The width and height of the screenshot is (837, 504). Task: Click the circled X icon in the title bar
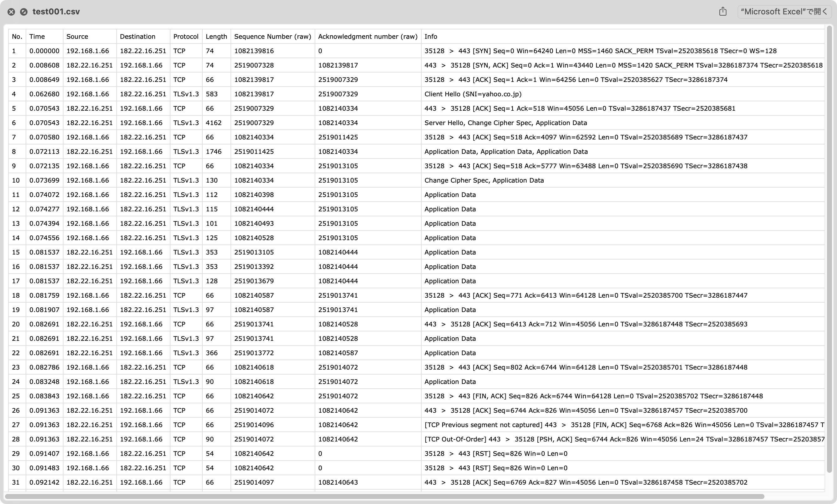tap(11, 12)
